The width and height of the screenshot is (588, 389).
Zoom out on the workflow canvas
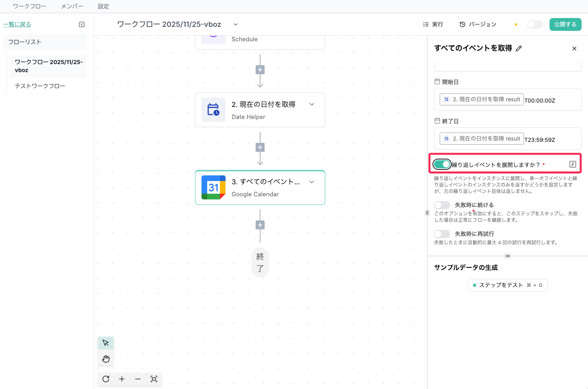tap(138, 379)
